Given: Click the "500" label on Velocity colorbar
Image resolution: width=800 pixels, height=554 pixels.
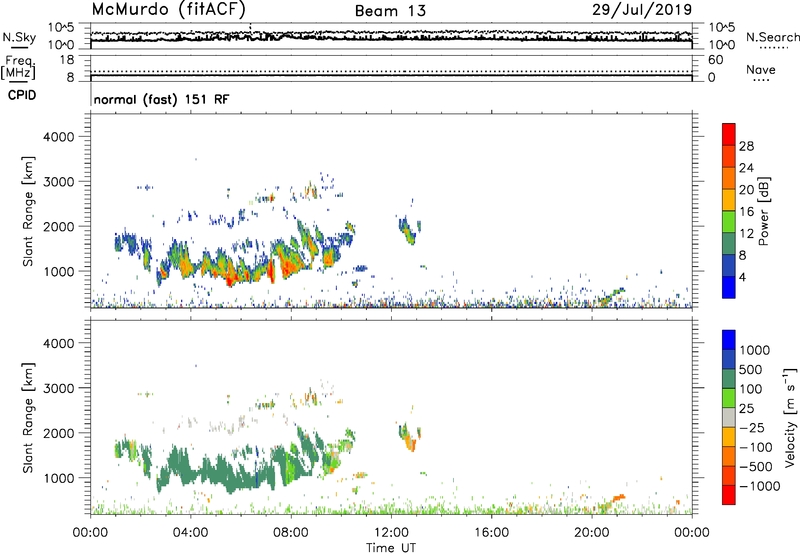Looking at the screenshot, I should 752,369.
